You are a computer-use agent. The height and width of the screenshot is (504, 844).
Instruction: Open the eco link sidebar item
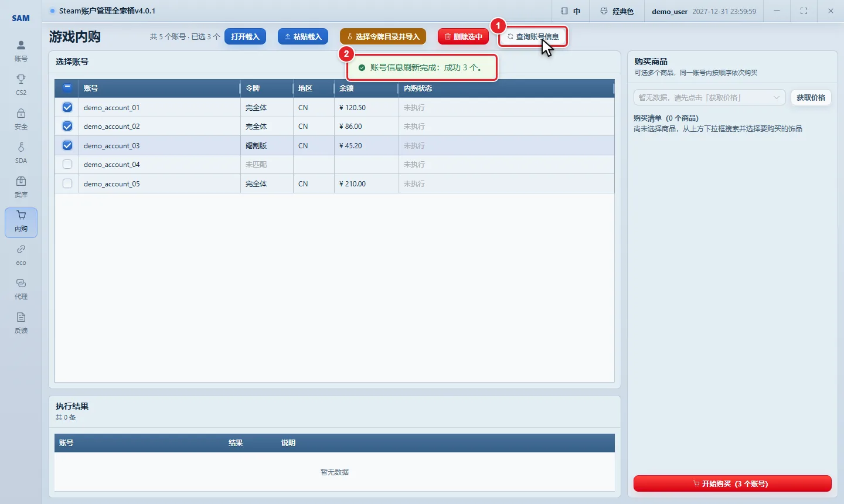(x=21, y=256)
